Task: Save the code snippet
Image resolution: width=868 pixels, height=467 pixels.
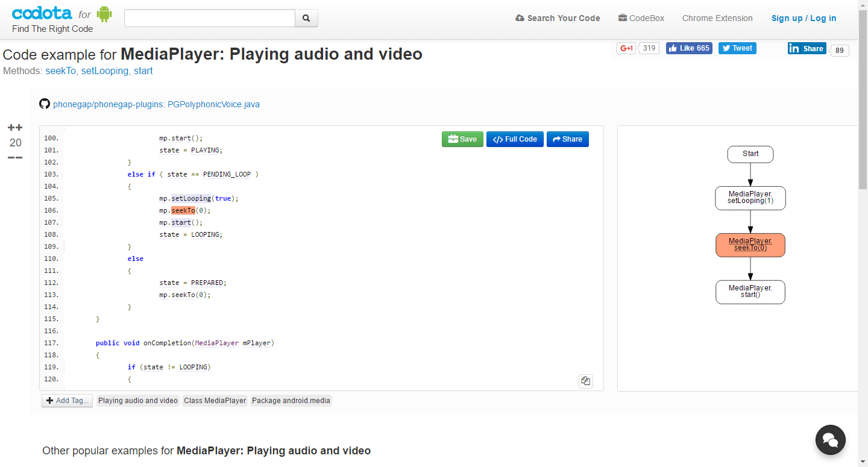Action: point(462,139)
